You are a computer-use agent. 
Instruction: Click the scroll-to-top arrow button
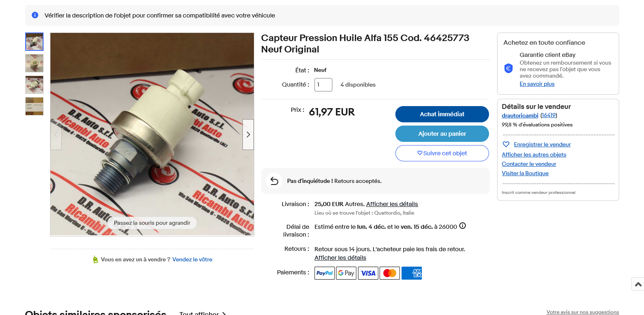(x=638, y=284)
